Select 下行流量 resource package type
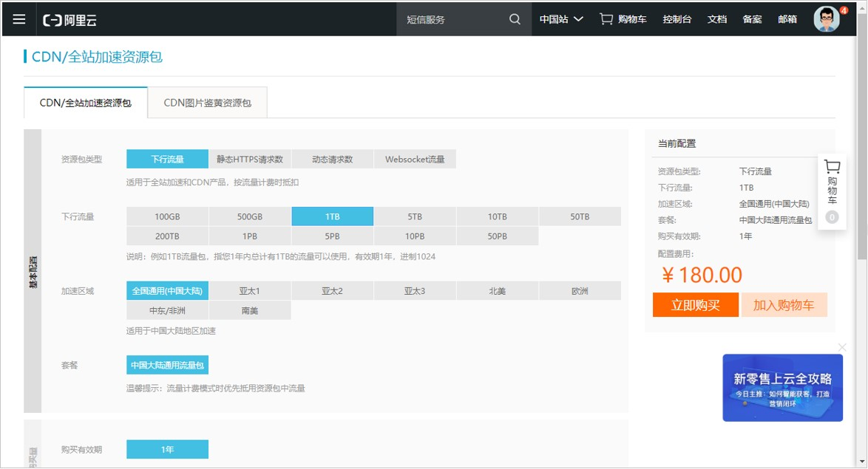 (167, 160)
